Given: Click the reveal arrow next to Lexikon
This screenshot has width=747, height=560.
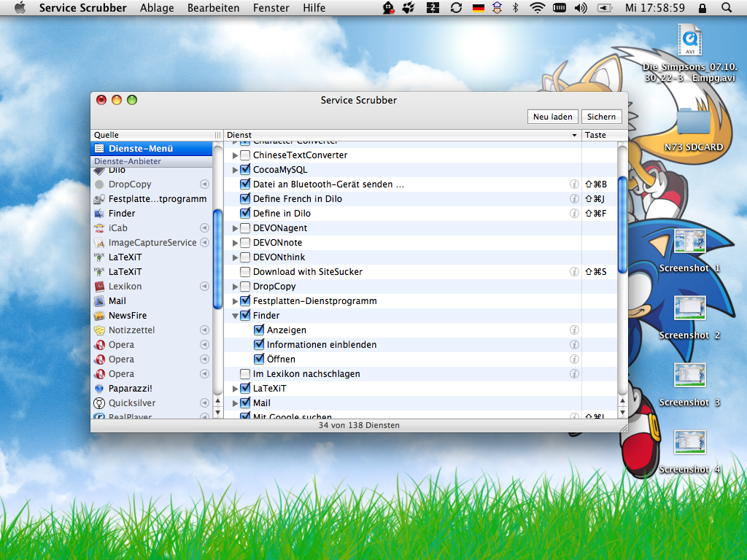Looking at the screenshot, I should (x=204, y=286).
